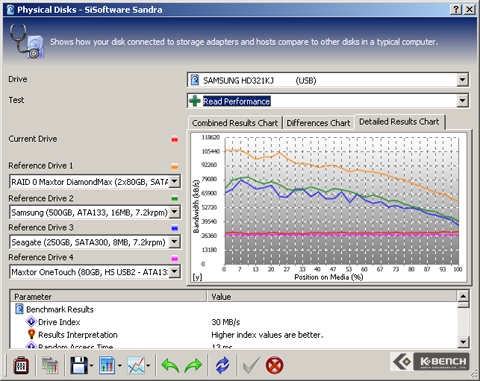This screenshot has width=480, height=381.
Task: Expand the Reference Drive 4 Maxtor OneTouch dropdown
Action: 174,272
